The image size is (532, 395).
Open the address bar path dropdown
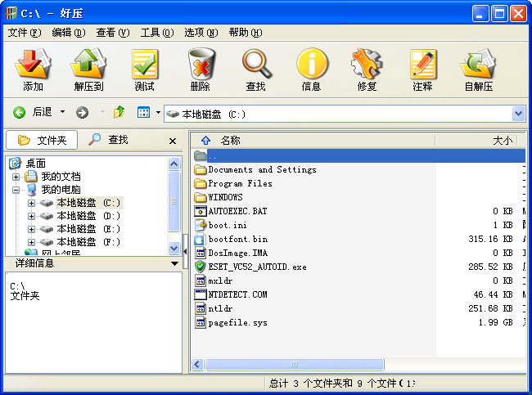tap(518, 114)
